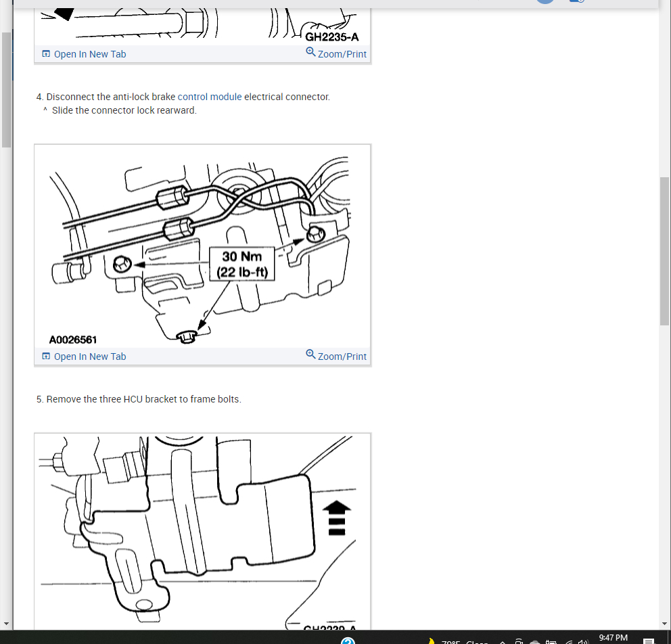Click the right page scrollbar thumb
This screenshot has height=644, width=671.
pos(664,251)
